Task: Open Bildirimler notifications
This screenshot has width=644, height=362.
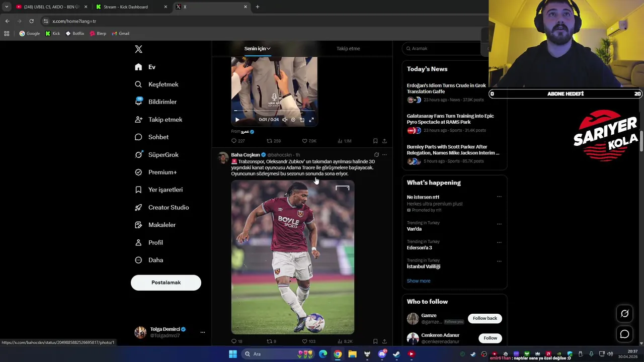Action: pos(156,102)
